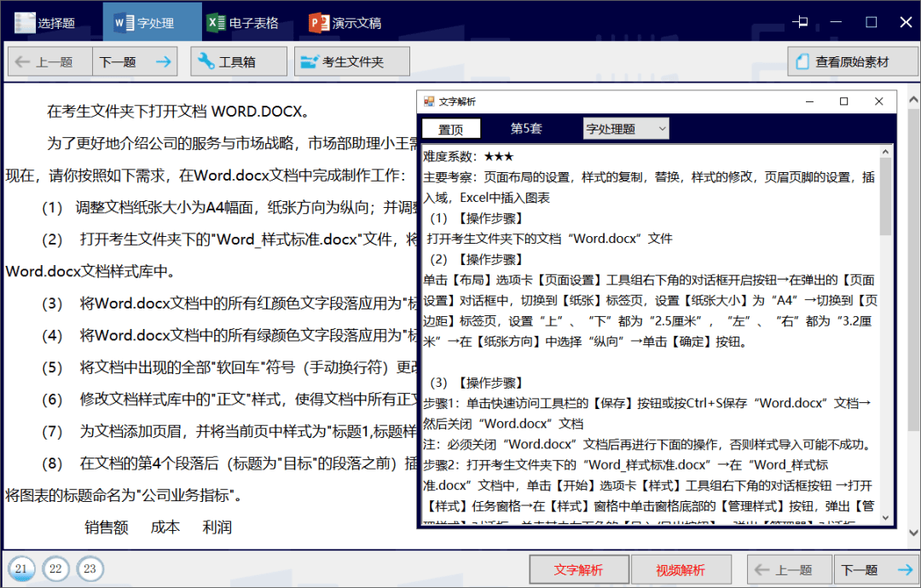
Task: Toggle the pin icon in the main title bar
Action: [x=800, y=21]
